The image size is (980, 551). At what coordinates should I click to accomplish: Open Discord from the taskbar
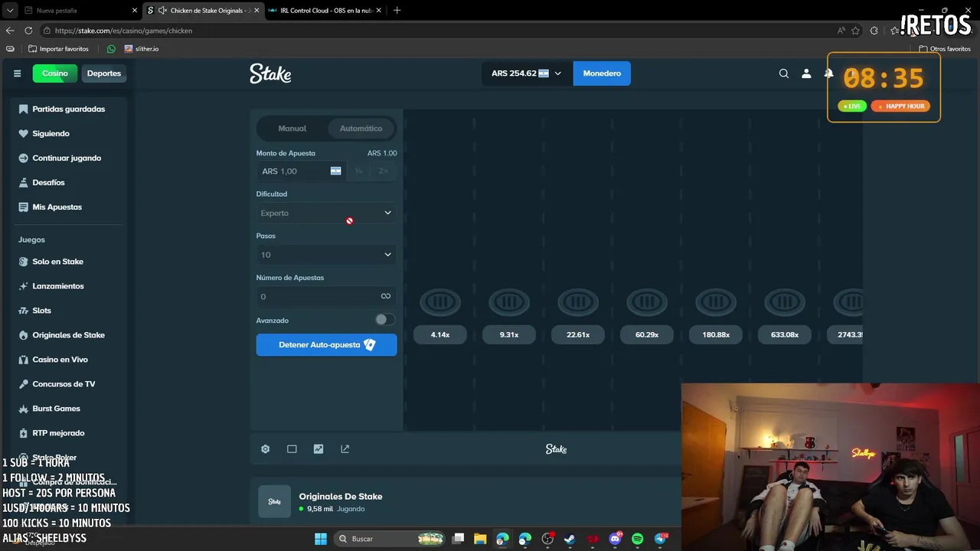tap(616, 539)
